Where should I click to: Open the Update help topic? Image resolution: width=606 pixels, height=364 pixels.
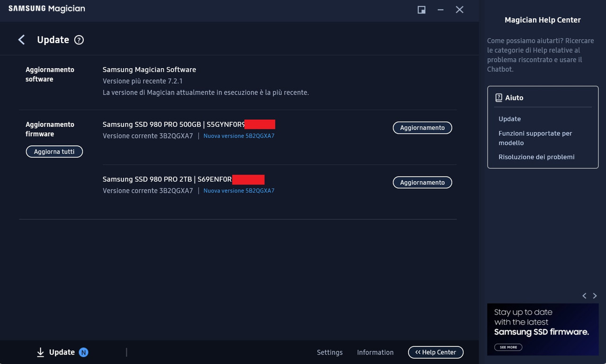coord(509,119)
